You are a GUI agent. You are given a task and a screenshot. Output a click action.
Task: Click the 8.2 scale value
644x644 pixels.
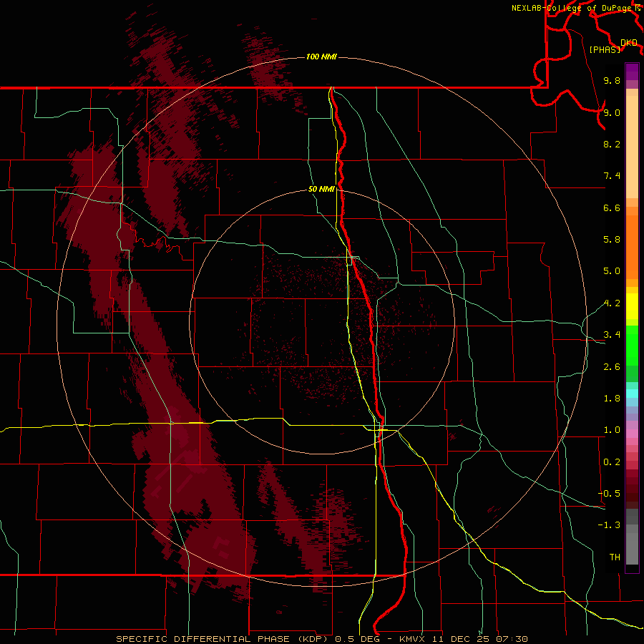612,144
